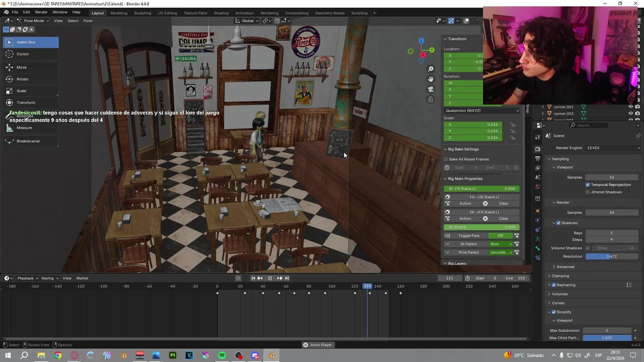Click FK->IK (hand.L) Action button
Image resolution: width=644 pixels, height=362 pixels.
pos(465,204)
